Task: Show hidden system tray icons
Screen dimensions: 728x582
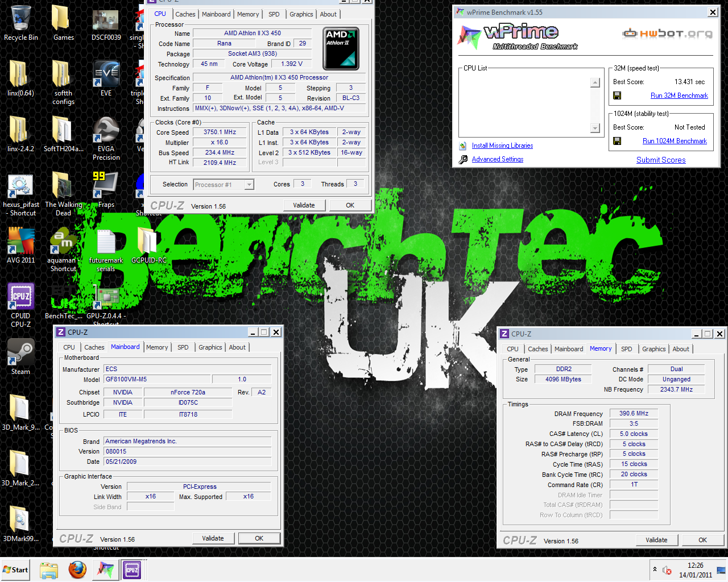Action: pos(655,569)
